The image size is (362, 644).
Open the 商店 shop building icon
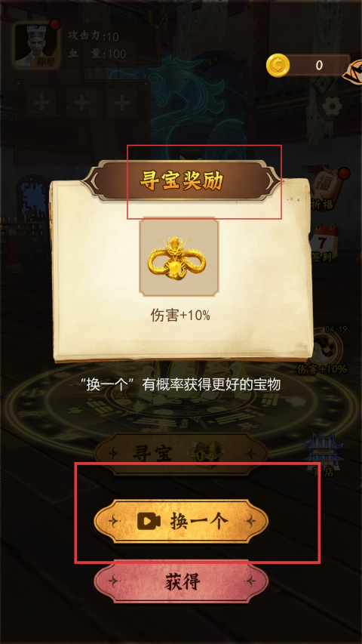[322, 455]
